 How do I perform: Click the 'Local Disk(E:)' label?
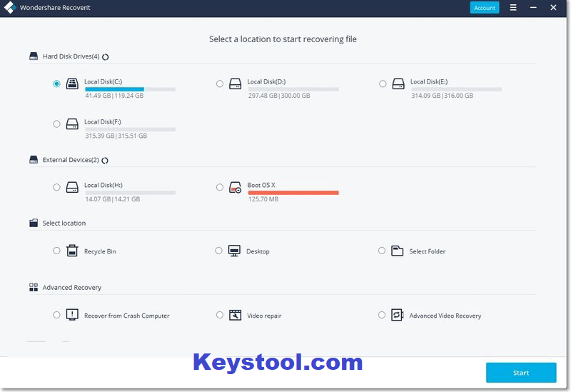pos(429,81)
